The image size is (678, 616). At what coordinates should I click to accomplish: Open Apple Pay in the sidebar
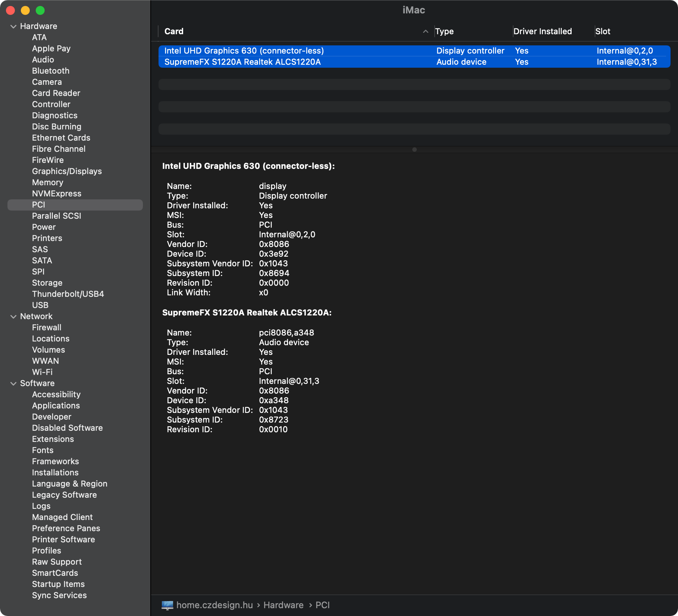(51, 49)
